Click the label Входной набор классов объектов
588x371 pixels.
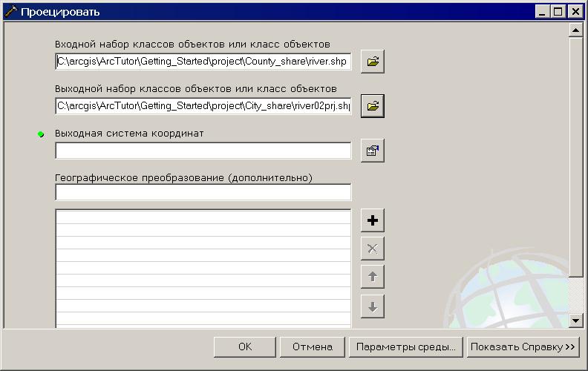(x=192, y=45)
